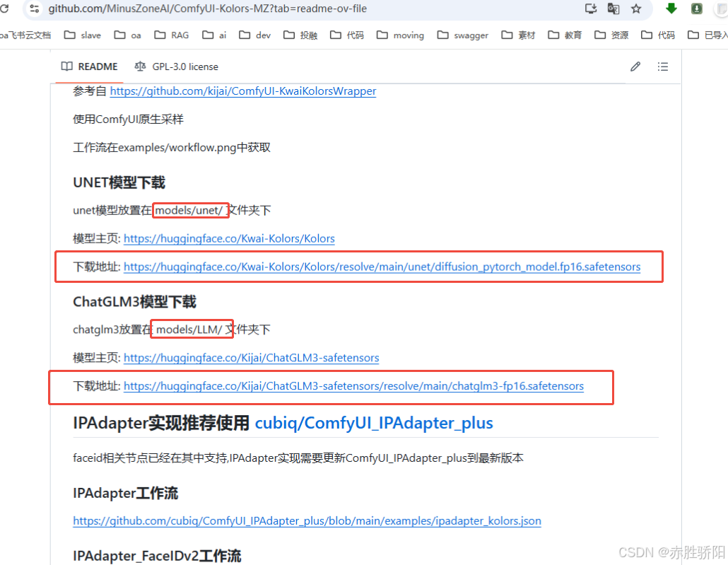Viewport: 728px width, 565px height.
Task: Open the oa bookmarks folder
Action: [128, 35]
